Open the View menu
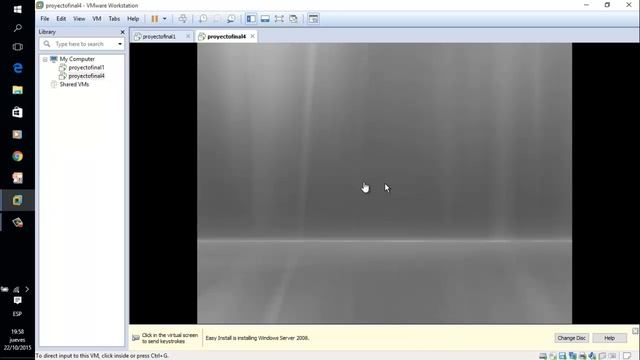 click(79, 19)
